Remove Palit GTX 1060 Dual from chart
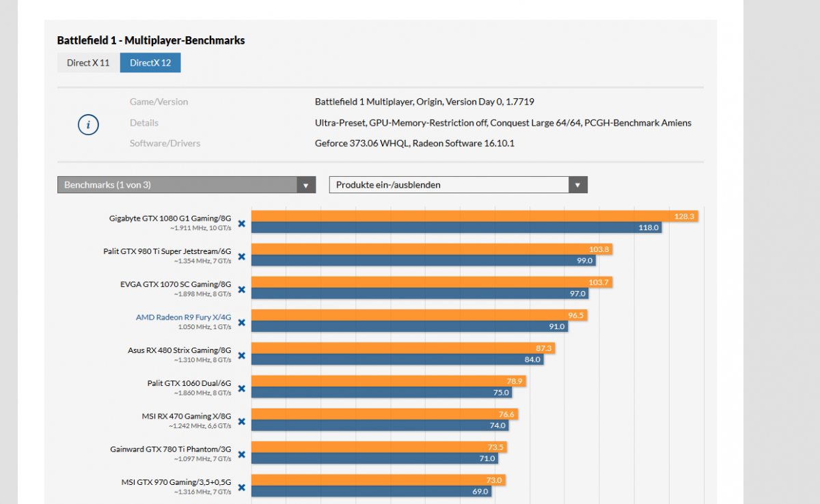 (x=241, y=388)
